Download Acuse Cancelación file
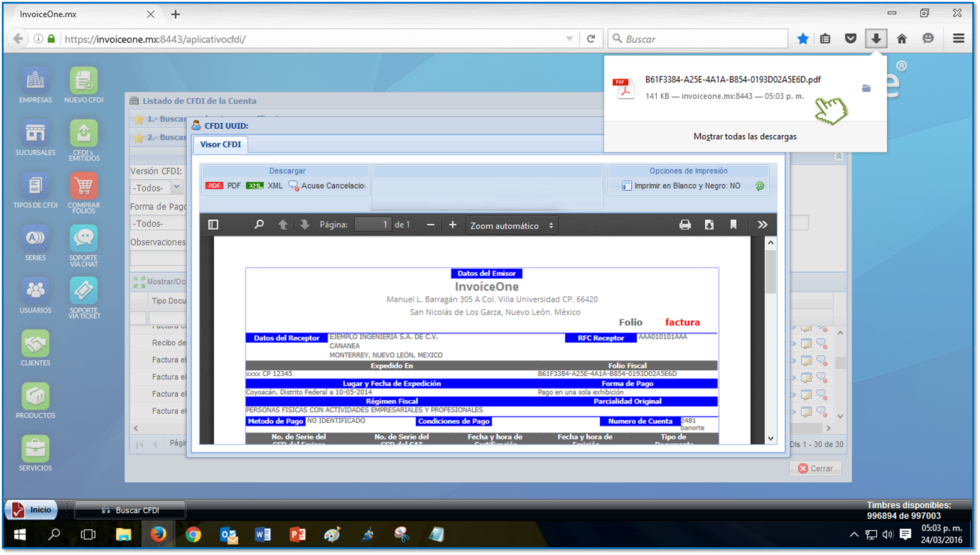 327,186
